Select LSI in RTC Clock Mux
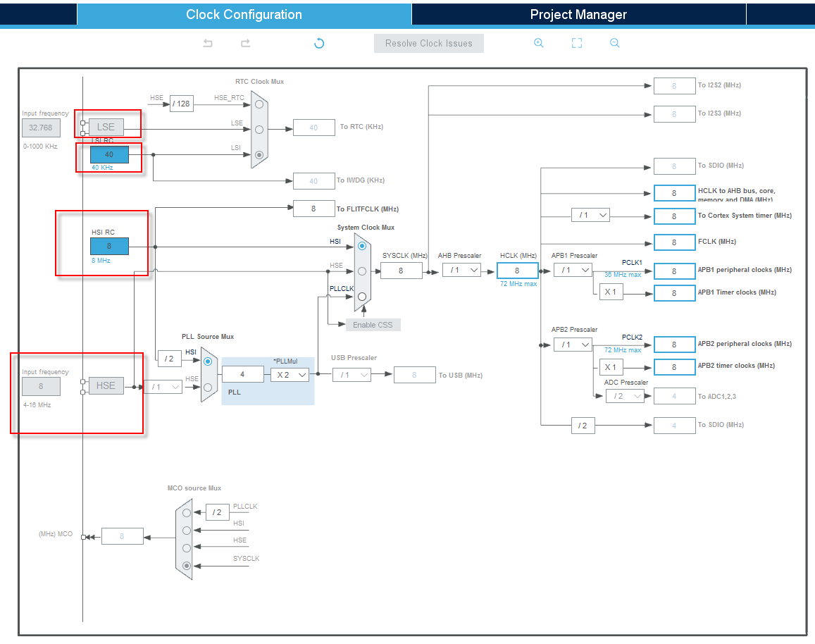The image size is (815, 644). pos(259,154)
